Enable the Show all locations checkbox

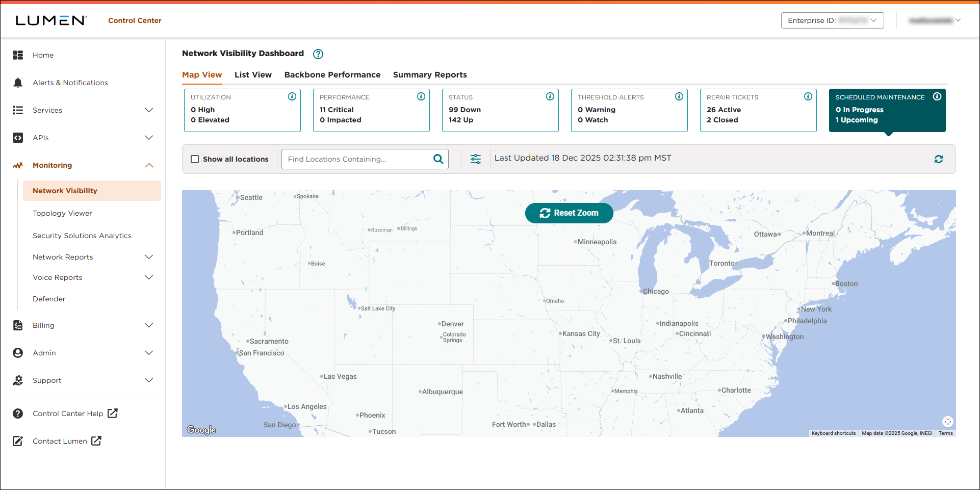[194, 159]
